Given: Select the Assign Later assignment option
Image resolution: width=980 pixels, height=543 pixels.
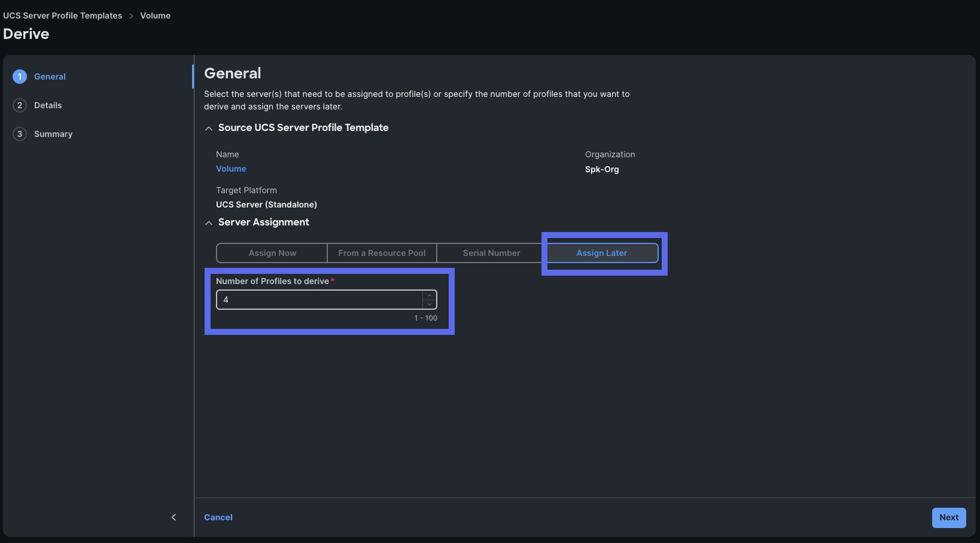Looking at the screenshot, I should coord(601,253).
